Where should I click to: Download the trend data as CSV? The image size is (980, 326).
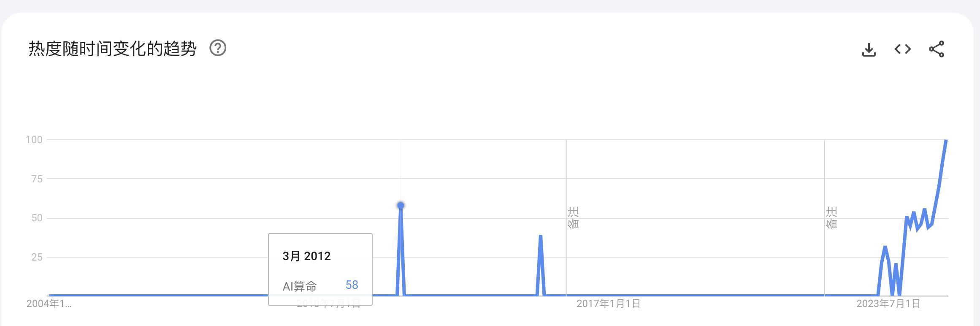pyautogui.click(x=869, y=49)
